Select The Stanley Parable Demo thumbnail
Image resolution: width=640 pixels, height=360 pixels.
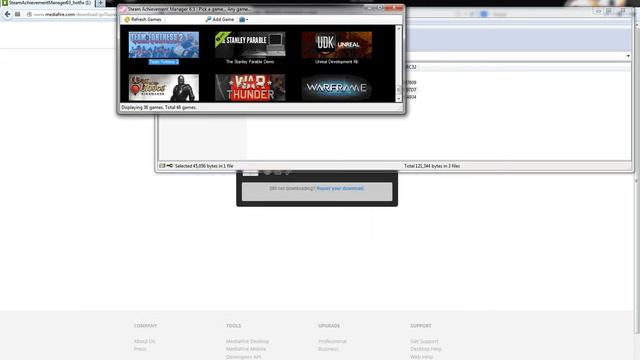click(250, 44)
